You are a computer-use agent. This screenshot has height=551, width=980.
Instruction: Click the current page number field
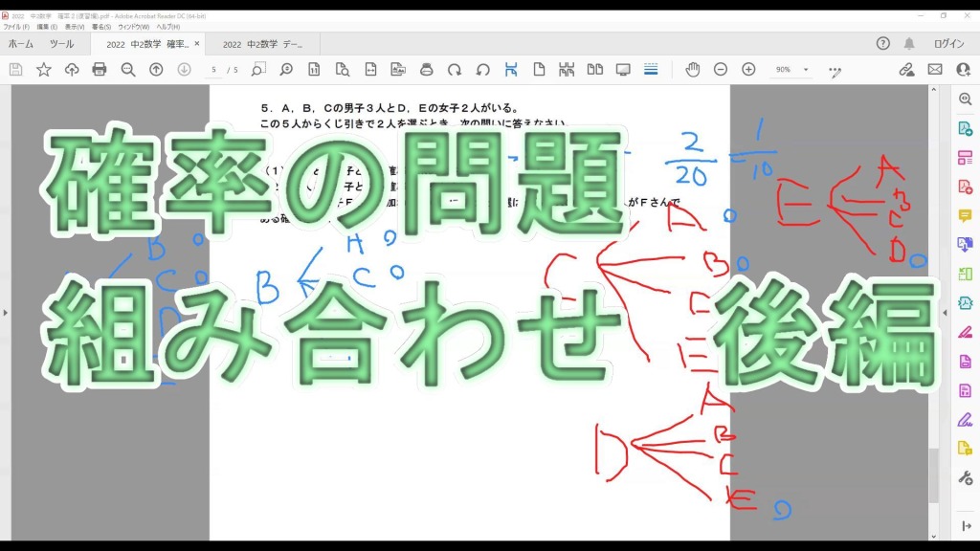point(214,70)
